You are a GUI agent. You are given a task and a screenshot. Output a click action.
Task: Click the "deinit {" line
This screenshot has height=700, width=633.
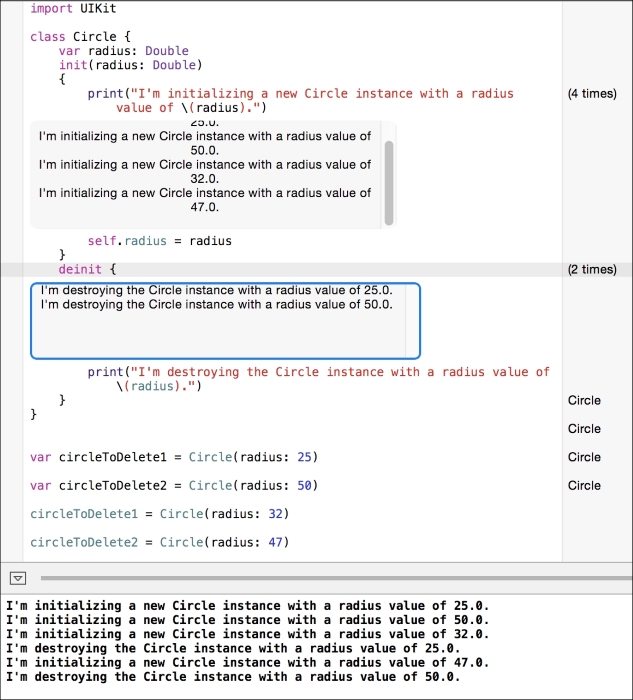(x=87, y=270)
